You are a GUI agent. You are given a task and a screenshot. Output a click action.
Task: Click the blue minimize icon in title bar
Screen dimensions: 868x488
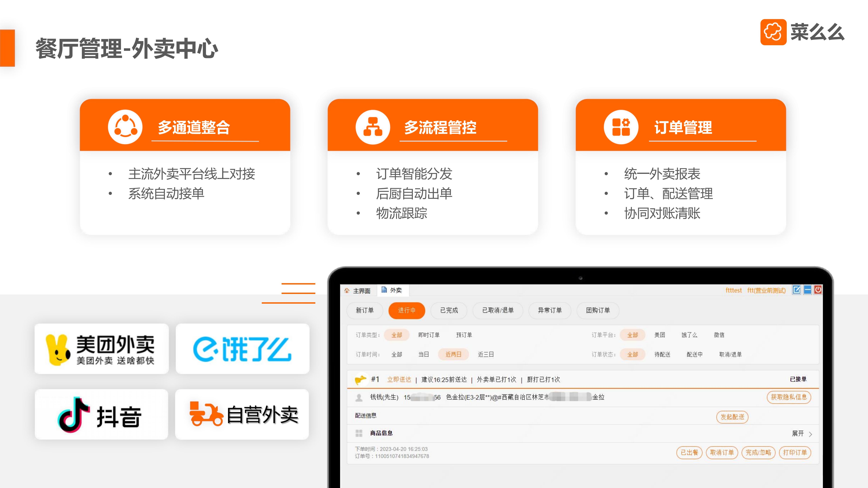click(807, 290)
